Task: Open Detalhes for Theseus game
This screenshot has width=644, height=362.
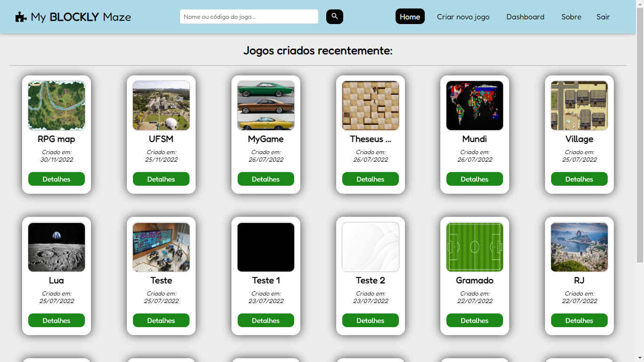Action: tap(371, 179)
